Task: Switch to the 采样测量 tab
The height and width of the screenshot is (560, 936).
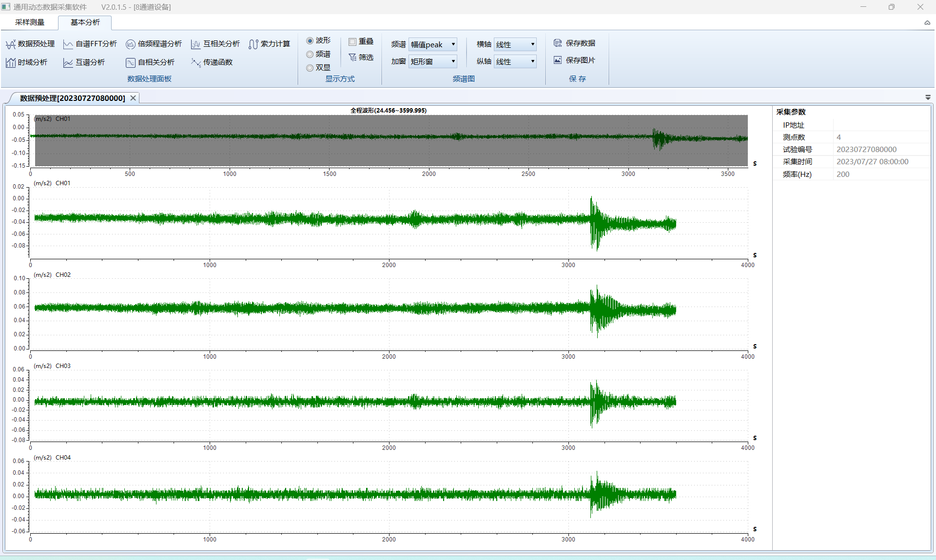Action: pos(30,22)
